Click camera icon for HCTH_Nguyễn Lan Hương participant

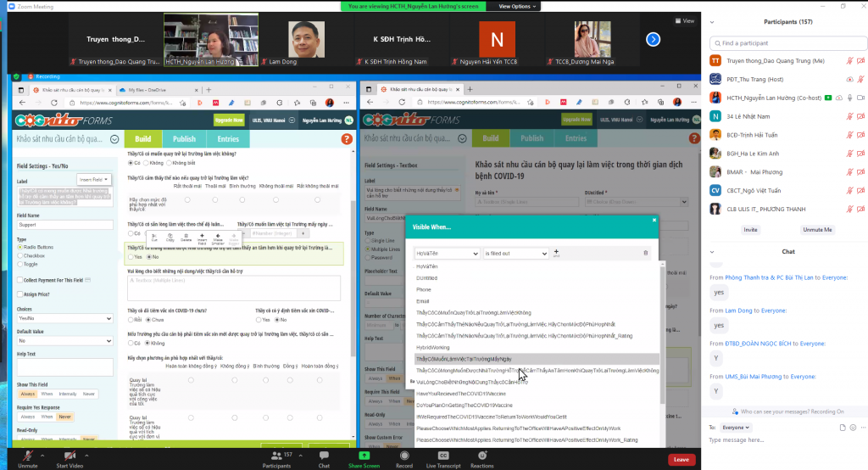(x=861, y=98)
